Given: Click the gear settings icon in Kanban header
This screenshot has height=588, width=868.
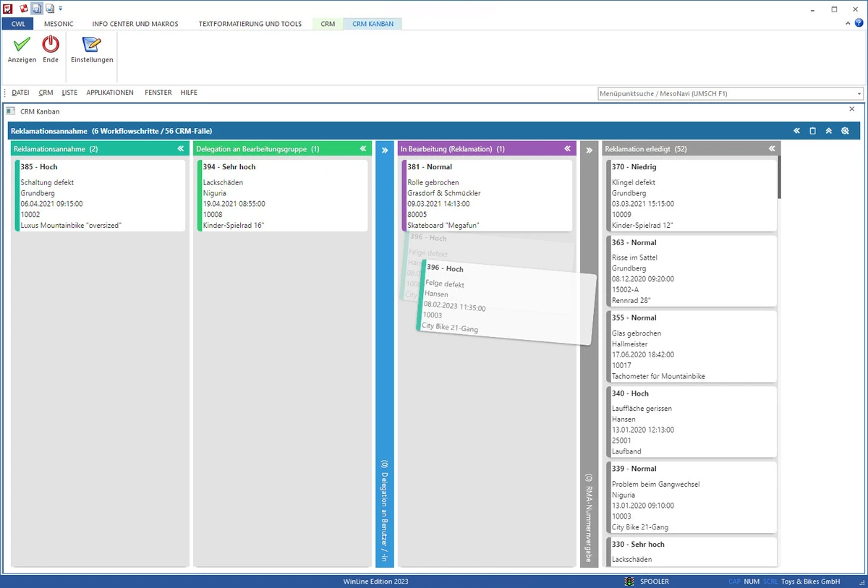Looking at the screenshot, I should [844, 131].
